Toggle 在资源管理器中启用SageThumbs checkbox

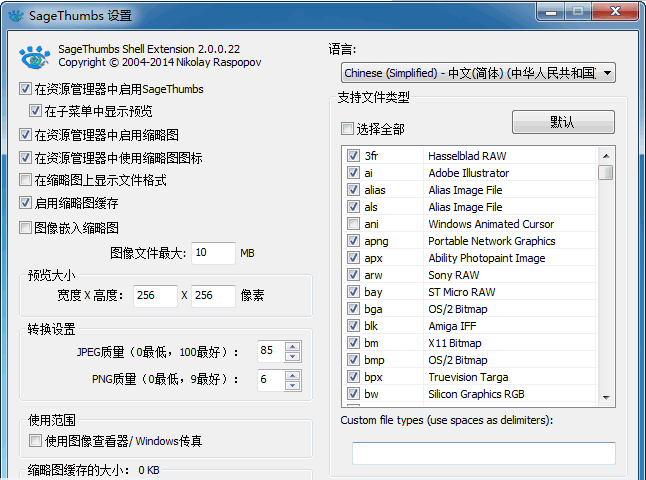25,89
